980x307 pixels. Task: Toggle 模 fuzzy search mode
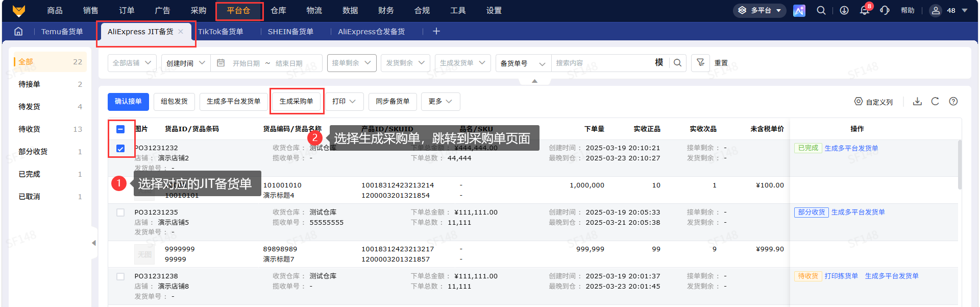click(x=659, y=62)
